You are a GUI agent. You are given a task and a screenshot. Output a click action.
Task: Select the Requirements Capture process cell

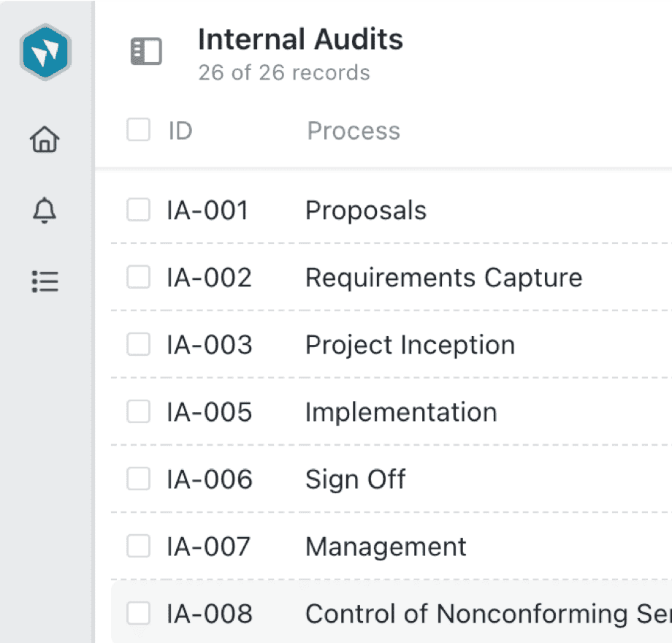coord(444,278)
